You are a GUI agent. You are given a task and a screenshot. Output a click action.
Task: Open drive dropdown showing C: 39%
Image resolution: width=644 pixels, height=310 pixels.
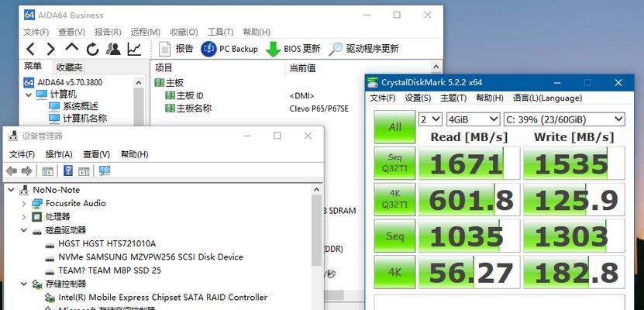tap(564, 119)
